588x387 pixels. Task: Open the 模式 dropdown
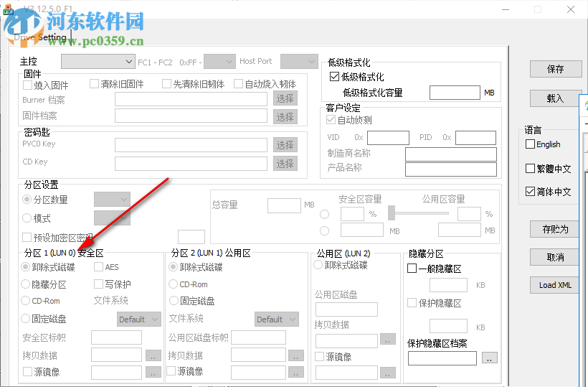coord(112,218)
